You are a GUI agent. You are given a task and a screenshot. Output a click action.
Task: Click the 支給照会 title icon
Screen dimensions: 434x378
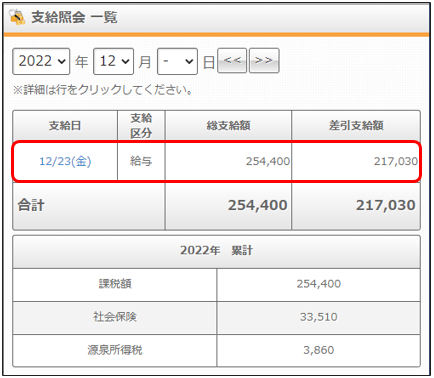pos(17,17)
